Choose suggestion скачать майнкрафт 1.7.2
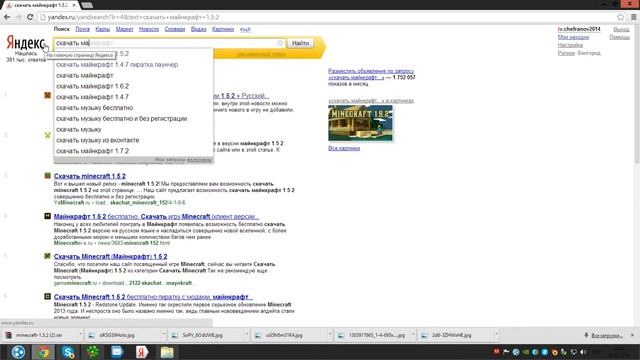Screen dimensions: 640x360 pyautogui.click(x=133, y=151)
